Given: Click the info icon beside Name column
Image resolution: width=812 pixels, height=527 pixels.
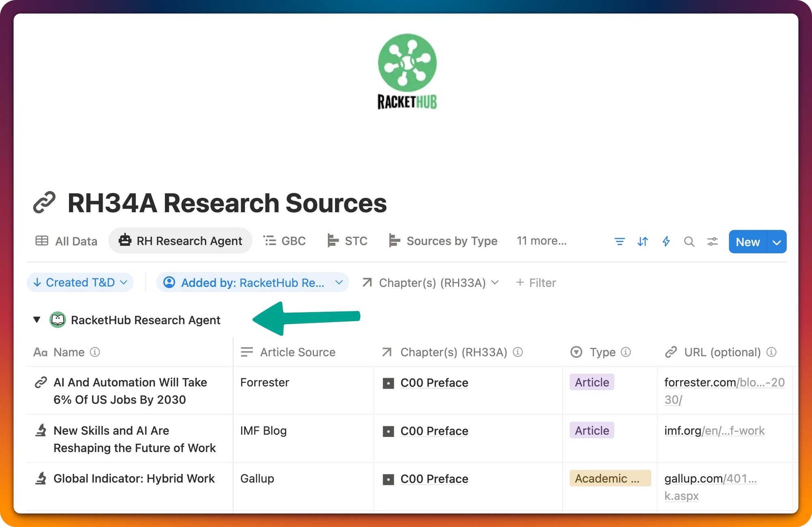Looking at the screenshot, I should (95, 352).
